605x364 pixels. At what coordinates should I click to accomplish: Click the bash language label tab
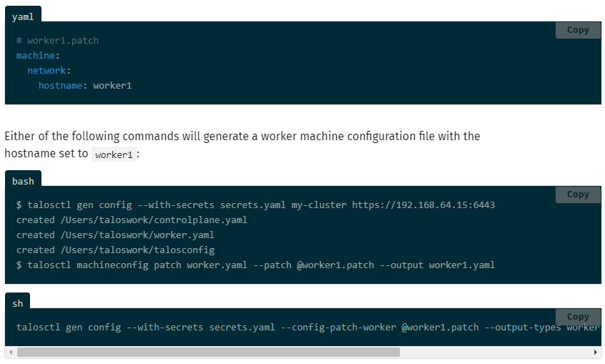(x=23, y=181)
